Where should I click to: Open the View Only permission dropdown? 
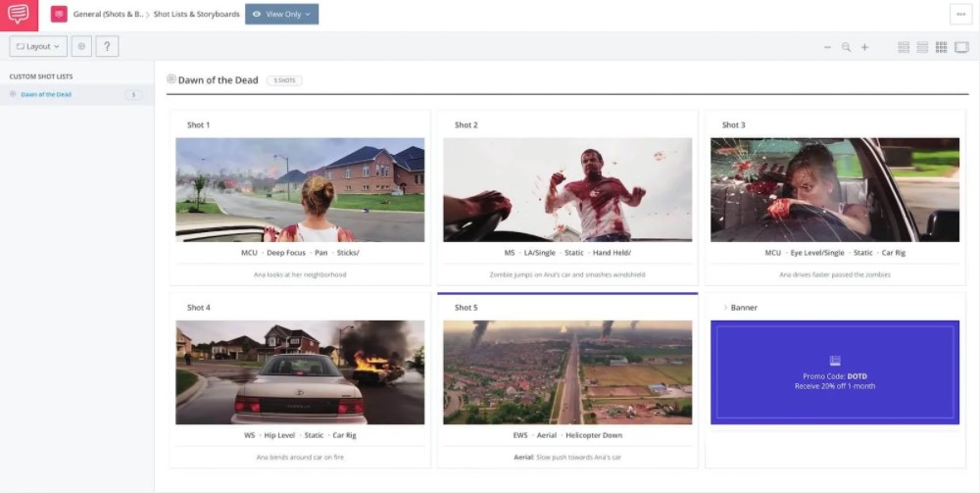pyautogui.click(x=282, y=14)
